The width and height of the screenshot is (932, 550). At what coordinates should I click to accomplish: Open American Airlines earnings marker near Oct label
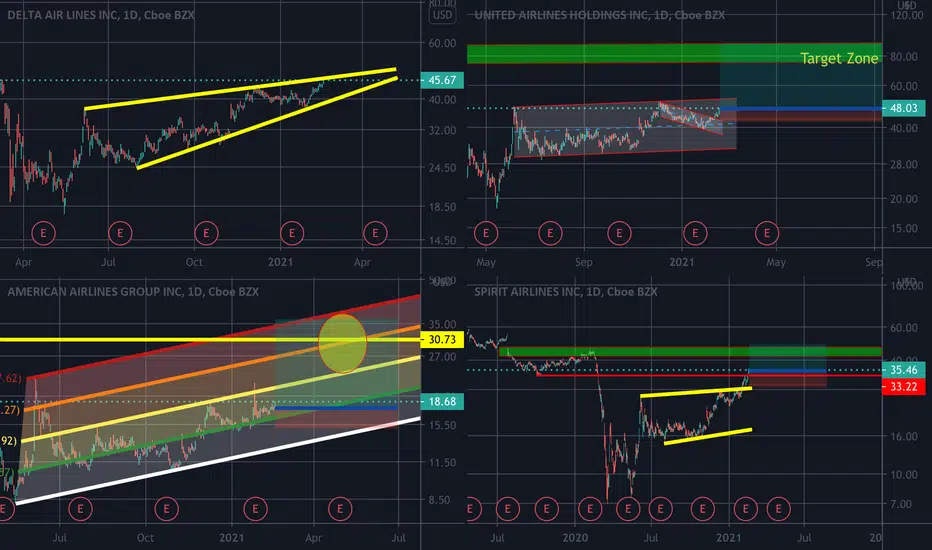click(166, 509)
